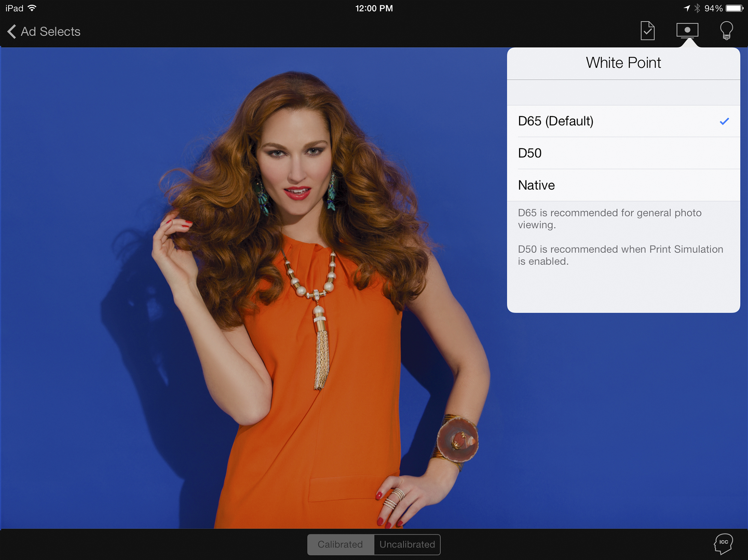Switch to Calibrated view
This screenshot has width=748, height=560.
[x=340, y=544]
